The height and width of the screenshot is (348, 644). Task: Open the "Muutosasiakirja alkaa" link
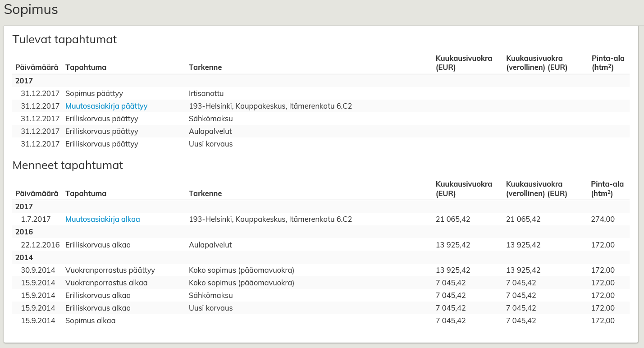102,220
